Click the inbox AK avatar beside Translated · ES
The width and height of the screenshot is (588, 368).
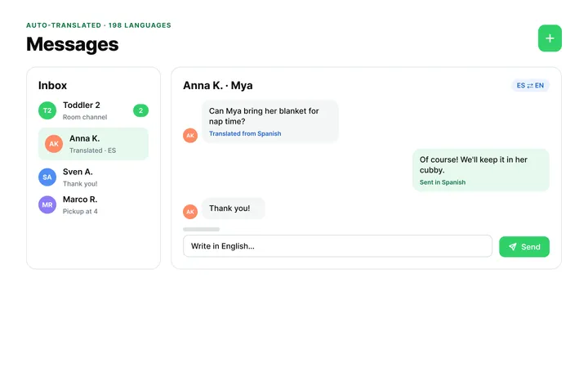(54, 144)
